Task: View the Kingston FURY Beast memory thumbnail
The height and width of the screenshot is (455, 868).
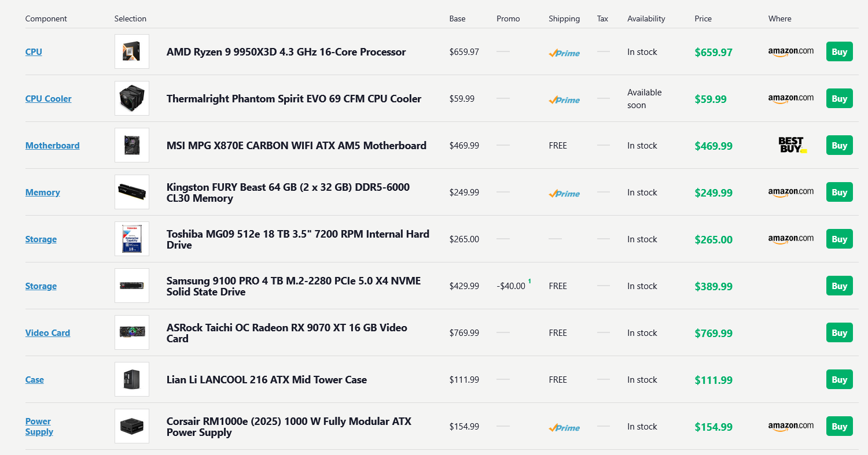Action: (132, 192)
